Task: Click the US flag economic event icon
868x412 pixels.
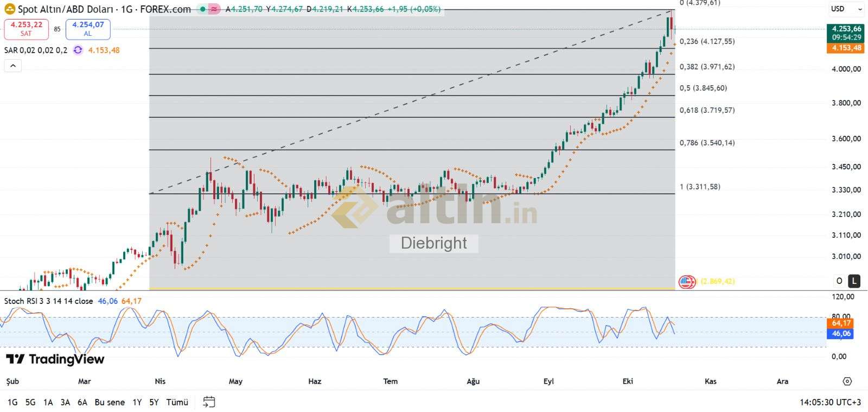Action: pos(687,282)
